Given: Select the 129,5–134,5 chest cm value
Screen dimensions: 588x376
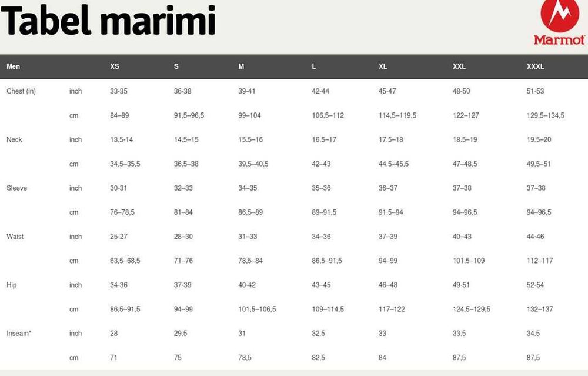Looking at the screenshot, I should coord(545,115).
